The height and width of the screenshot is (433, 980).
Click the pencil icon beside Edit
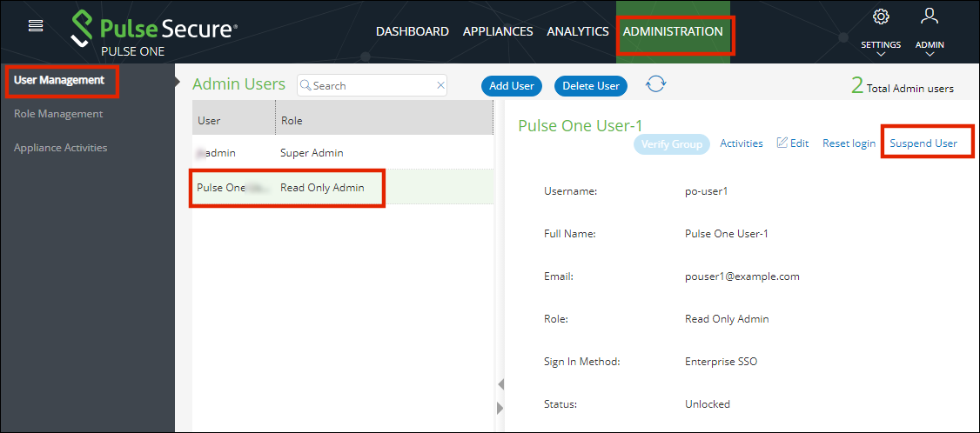click(782, 143)
